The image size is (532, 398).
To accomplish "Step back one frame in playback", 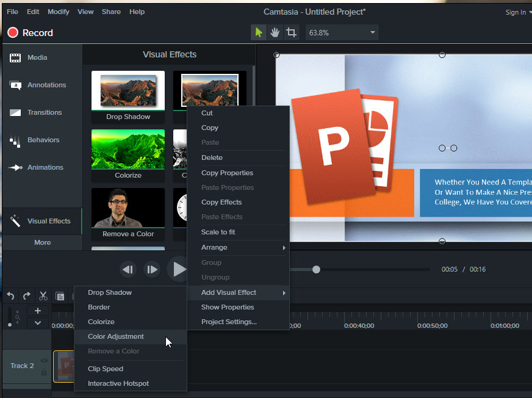I will pyautogui.click(x=128, y=269).
